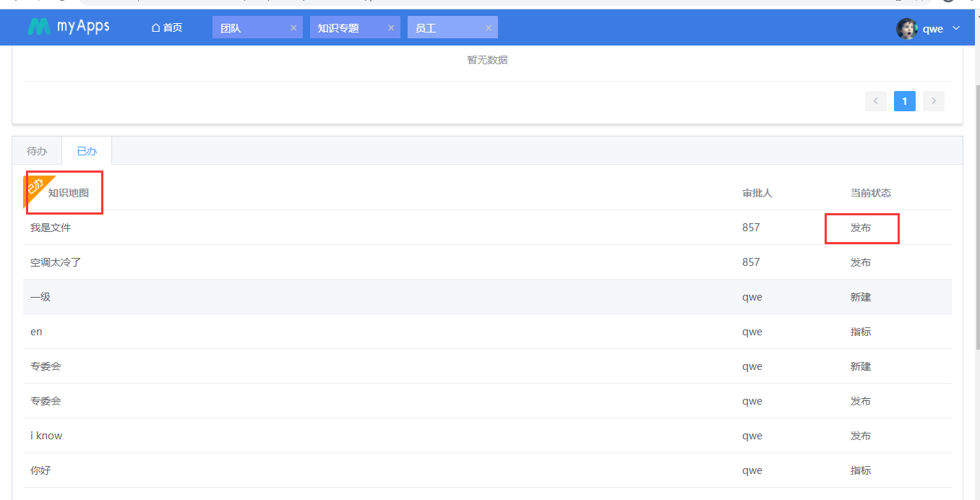This screenshot has height=500, width=980.
Task: Close the 知识专题 tab
Action: pos(391,28)
